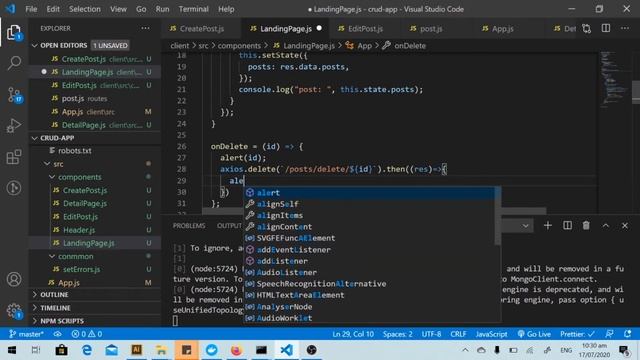Change the UTF-8 encoding setting

(431, 334)
